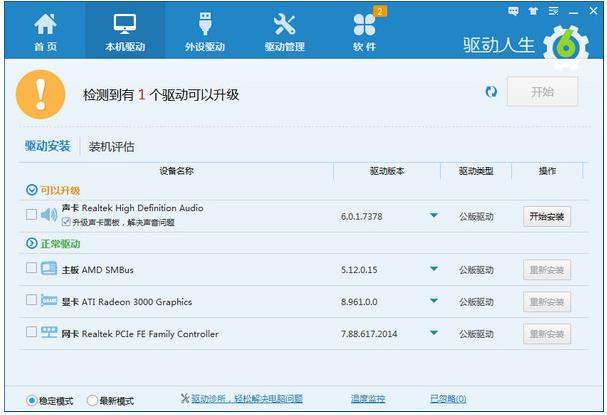Click the 驱动版本 column header
Screen dimensions: 607x415
pyautogui.click(x=387, y=171)
